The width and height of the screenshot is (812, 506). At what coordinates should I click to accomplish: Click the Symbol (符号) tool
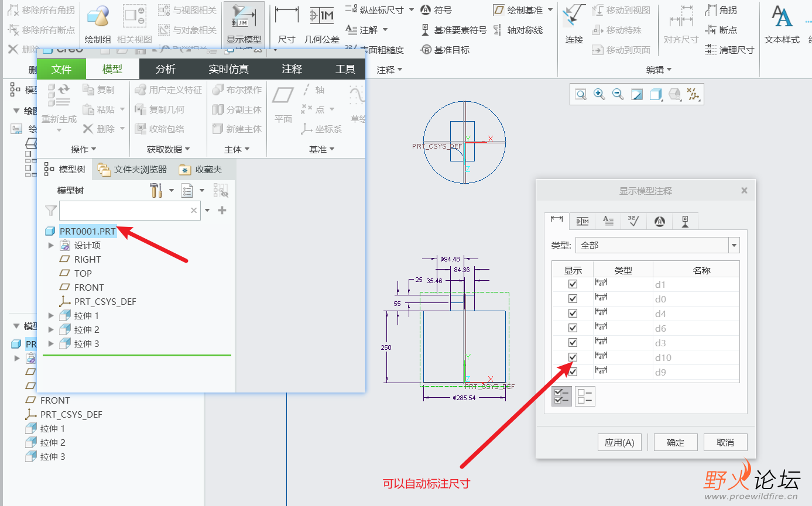(x=436, y=10)
